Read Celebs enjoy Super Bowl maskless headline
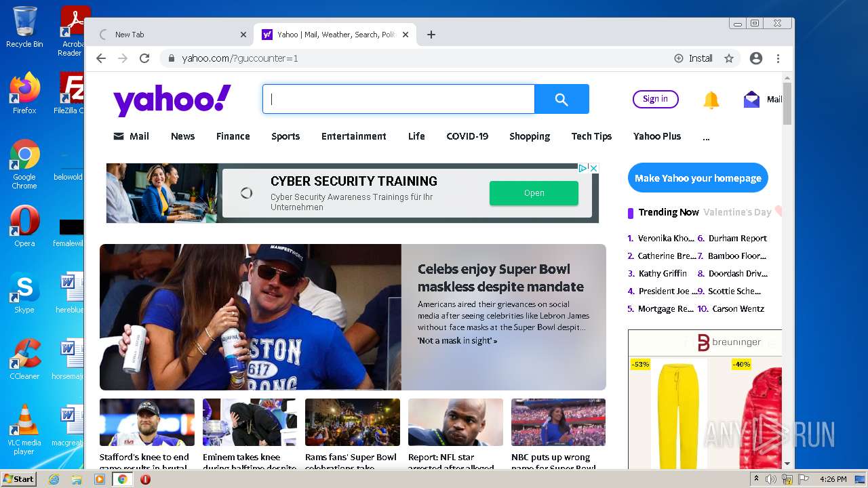868x488 pixels. click(500, 278)
